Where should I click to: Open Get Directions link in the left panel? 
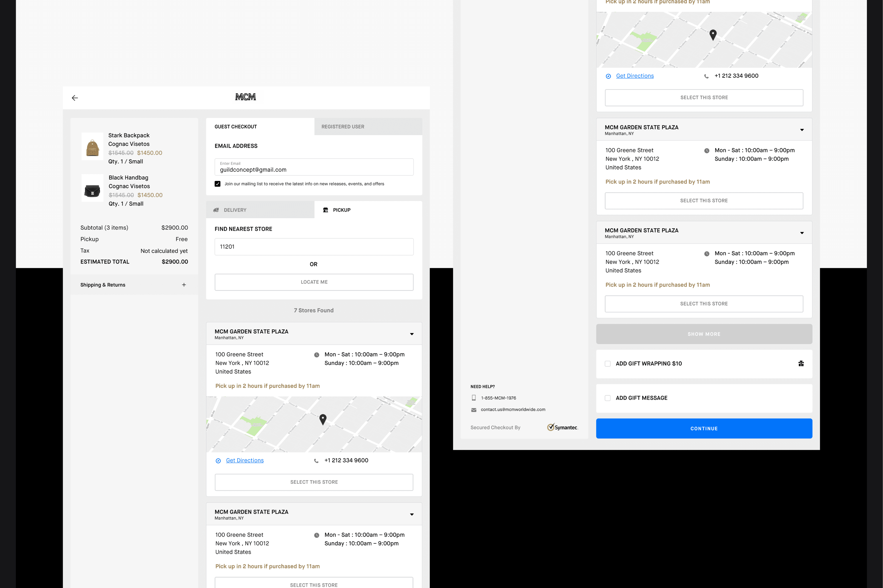tap(245, 461)
